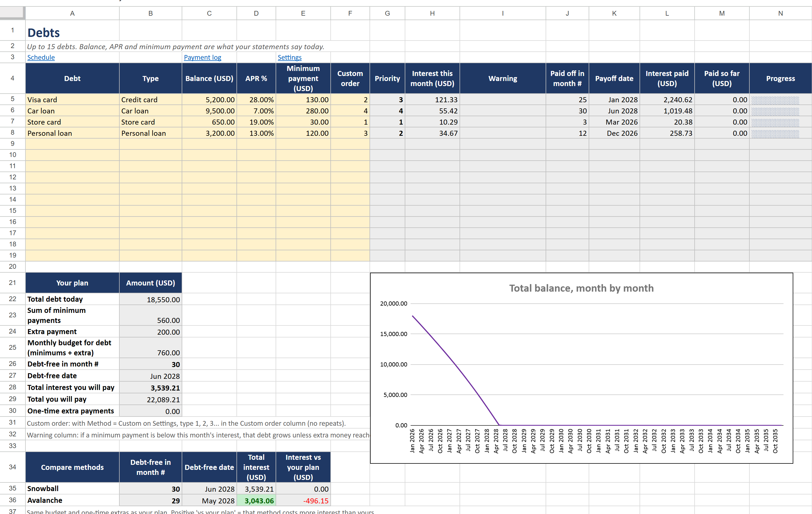Select Car loan paid off month 30

tap(567, 111)
